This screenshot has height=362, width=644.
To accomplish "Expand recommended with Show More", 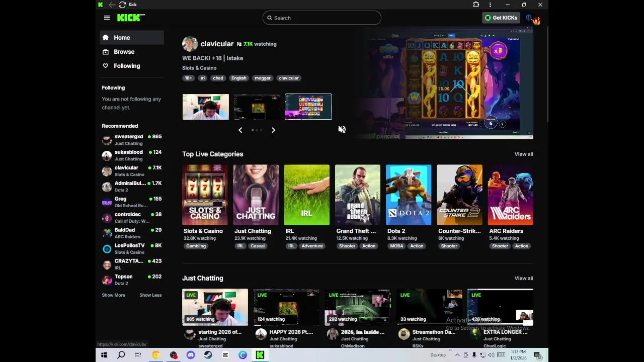I will click(113, 295).
